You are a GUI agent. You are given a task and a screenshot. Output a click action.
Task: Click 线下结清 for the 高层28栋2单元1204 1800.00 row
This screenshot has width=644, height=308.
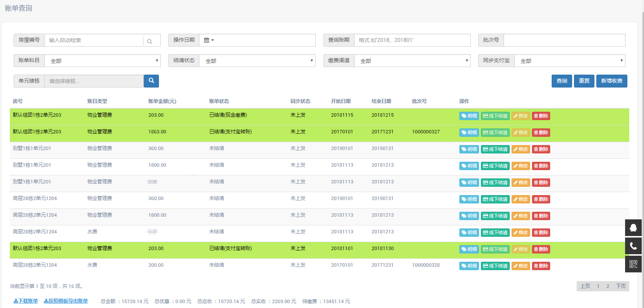[495, 216]
